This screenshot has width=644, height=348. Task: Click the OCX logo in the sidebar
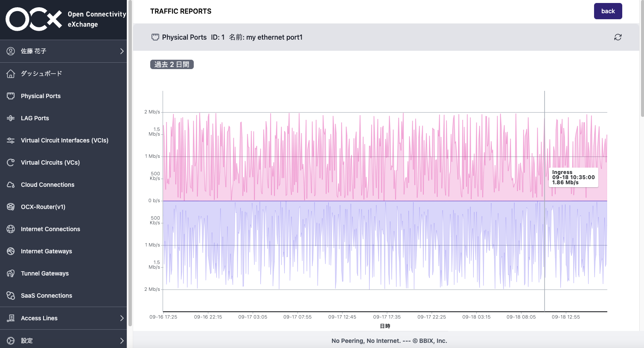tap(66, 19)
